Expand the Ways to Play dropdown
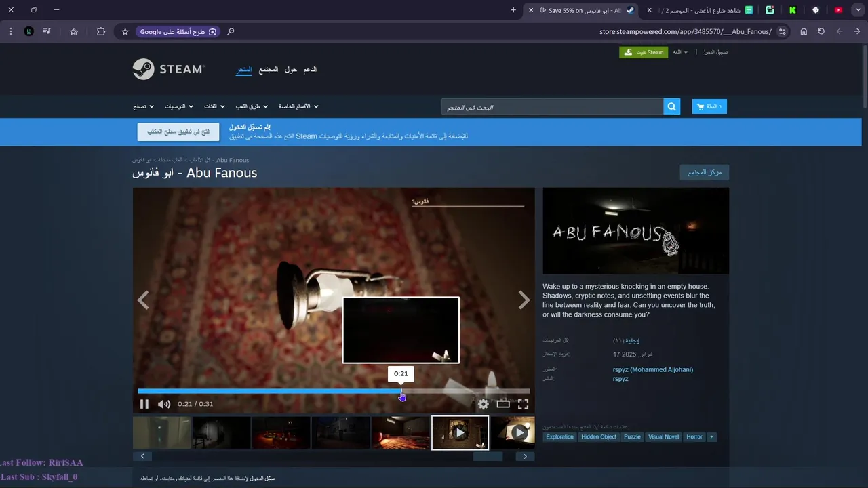This screenshot has width=868, height=488. click(x=252, y=106)
